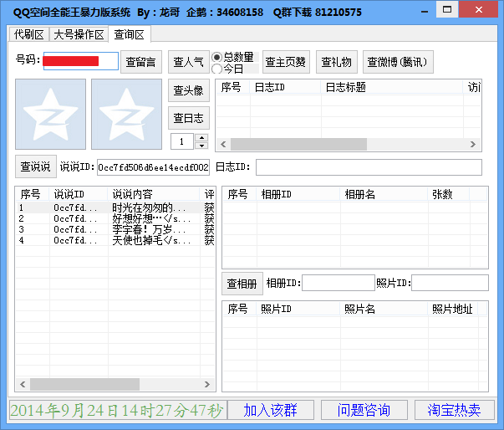Screen dimensions: 504x430
Task: Select 说说 row 4 天使也掉毛
Action: (x=115, y=241)
